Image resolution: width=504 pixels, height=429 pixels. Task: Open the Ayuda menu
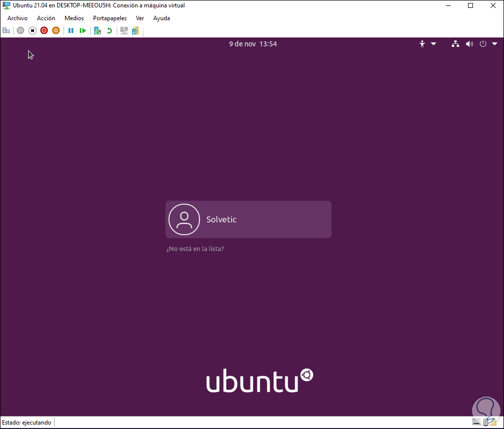[x=162, y=18]
